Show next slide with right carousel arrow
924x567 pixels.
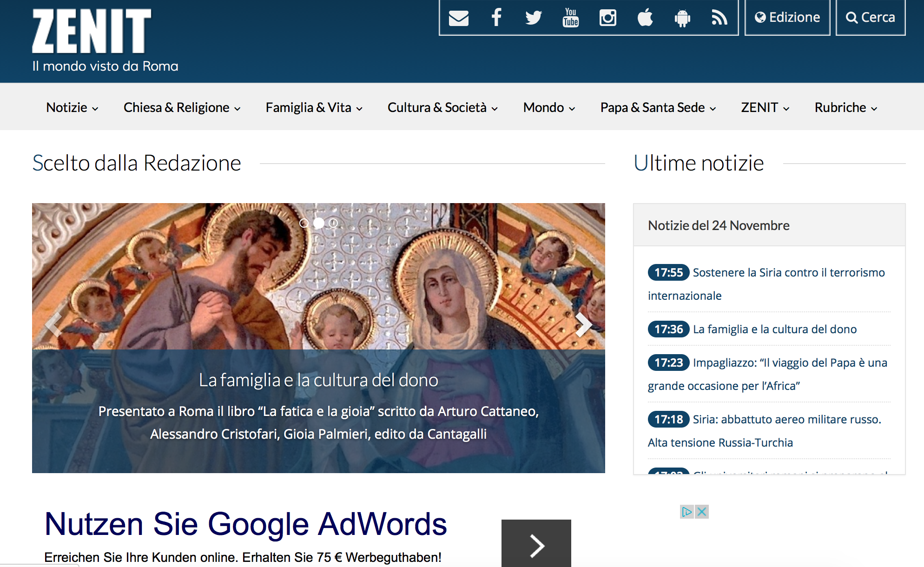583,324
